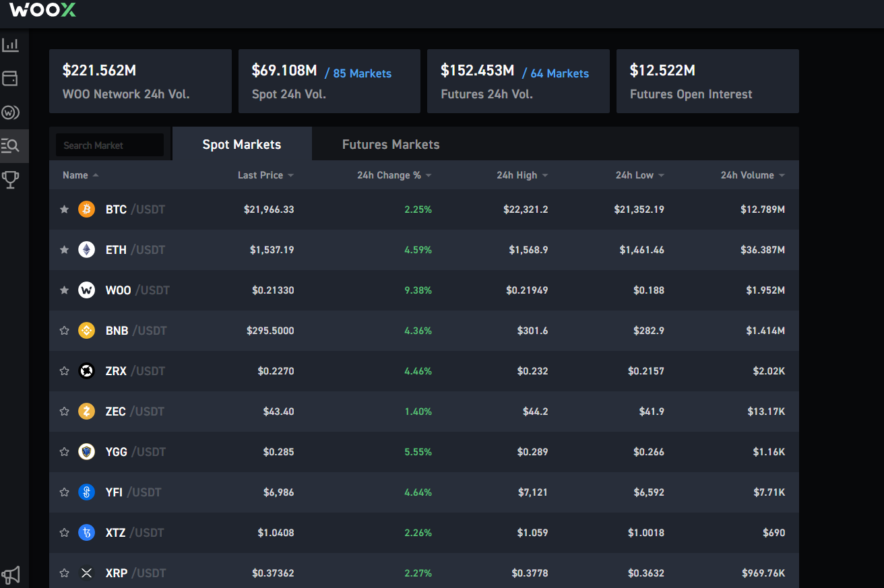The width and height of the screenshot is (884, 588).
Task: Click the ZRX coin icon
Action: [x=86, y=371]
